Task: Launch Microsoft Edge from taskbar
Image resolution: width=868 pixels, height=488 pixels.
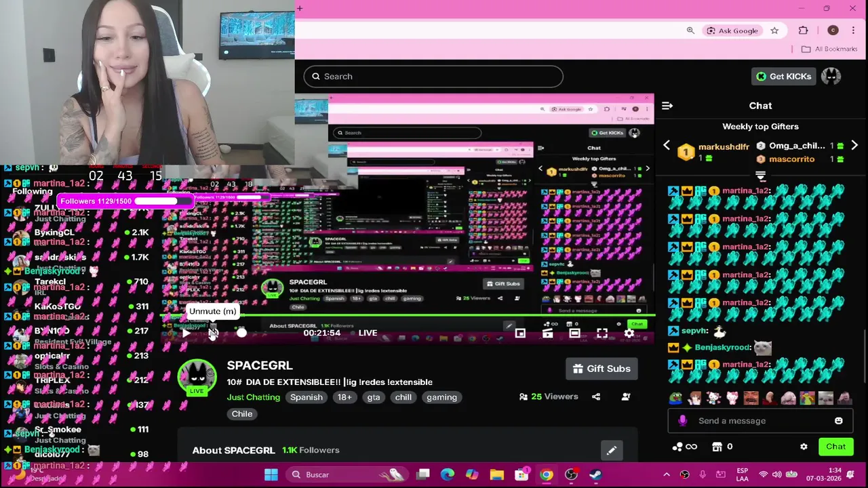Action: [448, 474]
